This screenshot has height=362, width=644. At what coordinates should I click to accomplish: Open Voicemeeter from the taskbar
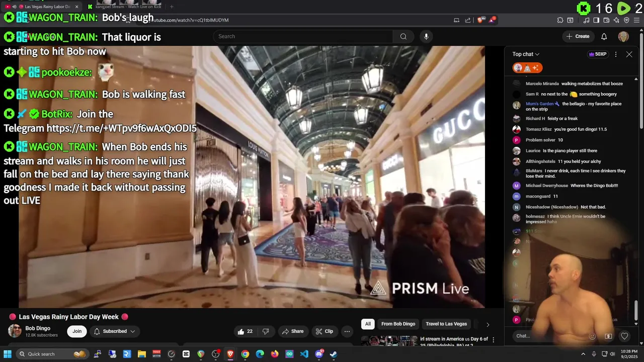(x=156, y=354)
